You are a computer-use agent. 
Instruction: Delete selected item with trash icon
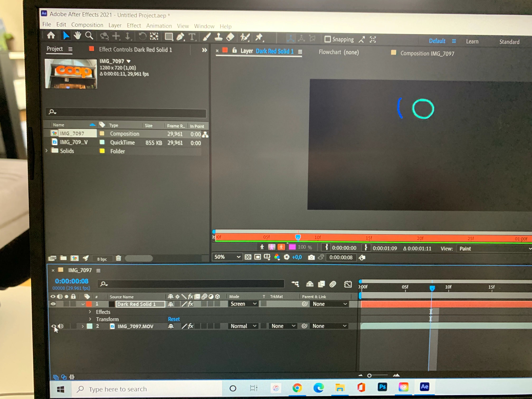tap(118, 258)
